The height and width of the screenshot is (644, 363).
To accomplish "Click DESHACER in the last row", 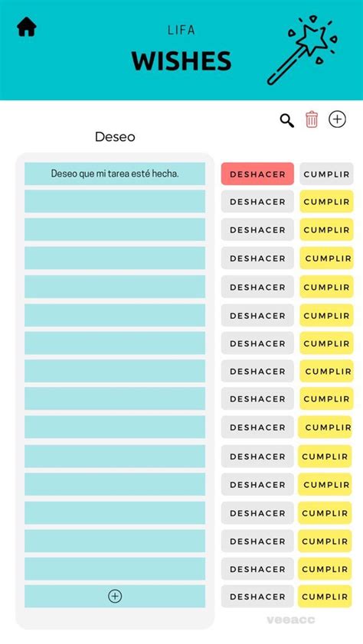I will click(x=257, y=597).
